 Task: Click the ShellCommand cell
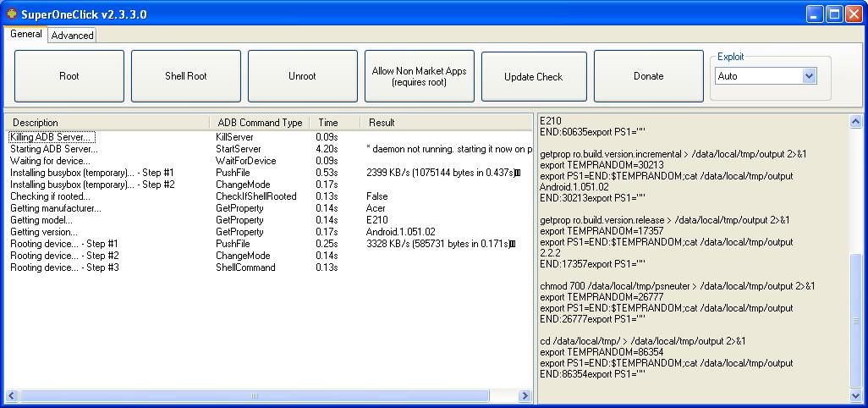click(245, 267)
